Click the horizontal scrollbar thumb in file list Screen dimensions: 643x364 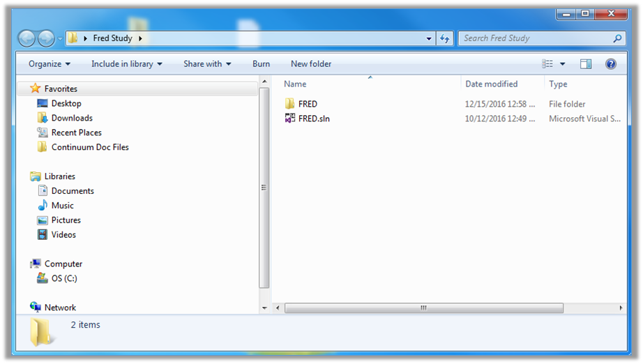(423, 308)
